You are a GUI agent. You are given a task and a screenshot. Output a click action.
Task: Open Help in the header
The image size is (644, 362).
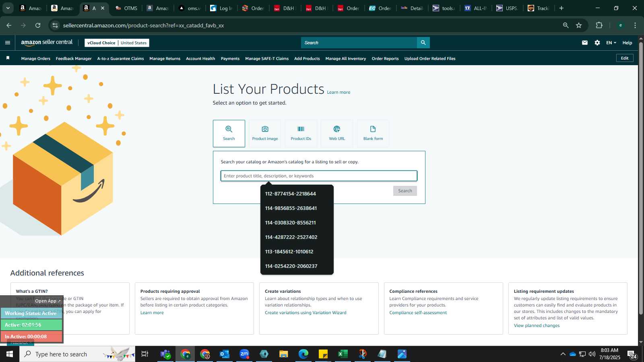(x=627, y=43)
